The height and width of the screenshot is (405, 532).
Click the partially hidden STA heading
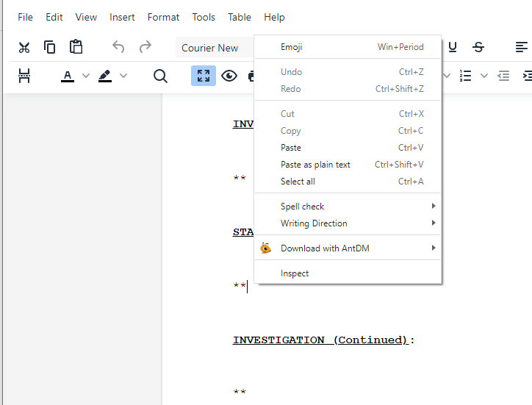243,232
